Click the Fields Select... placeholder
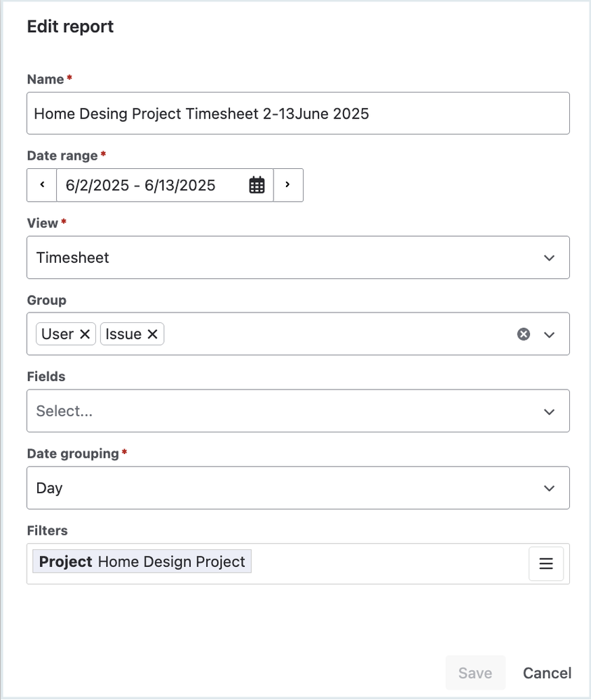 point(64,411)
